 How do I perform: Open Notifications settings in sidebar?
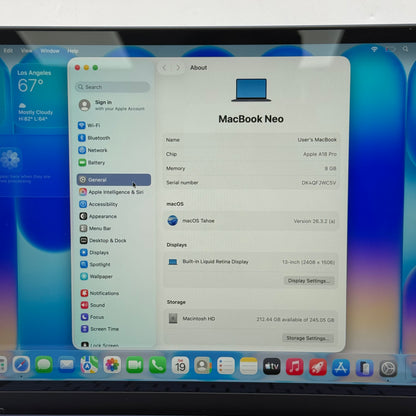100,293
